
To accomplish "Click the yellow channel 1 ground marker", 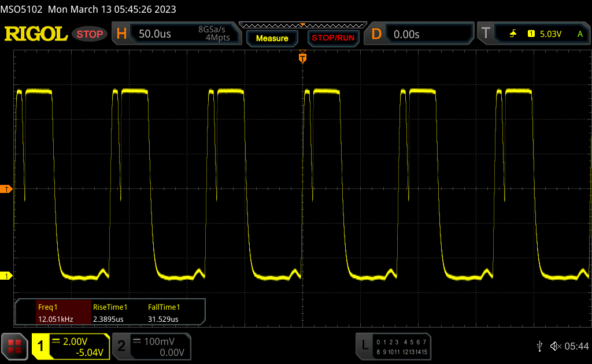I will [6, 276].
